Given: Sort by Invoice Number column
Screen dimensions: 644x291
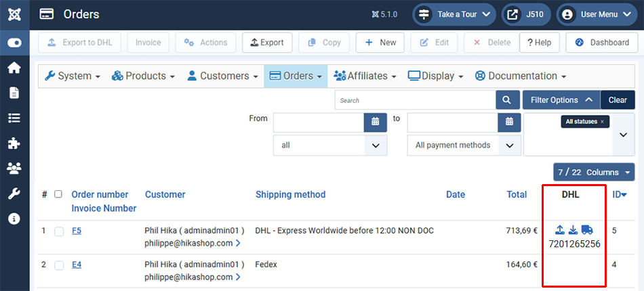Looking at the screenshot, I should (x=104, y=208).
